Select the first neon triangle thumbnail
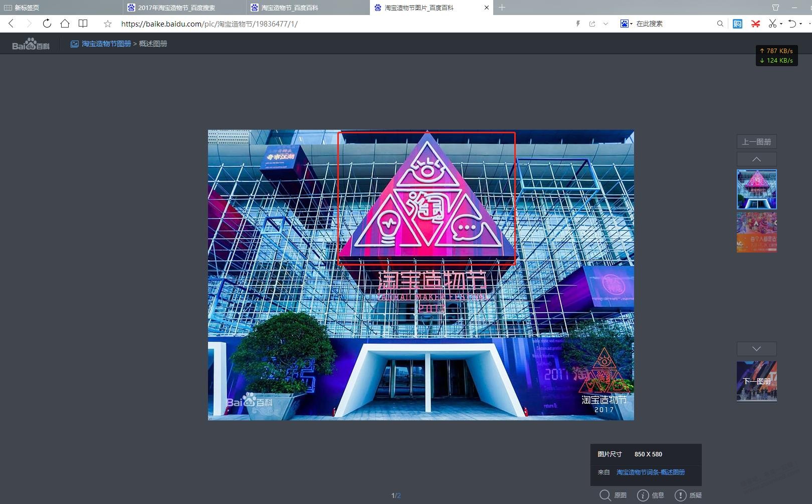Image resolution: width=812 pixels, height=504 pixels. 756,189
